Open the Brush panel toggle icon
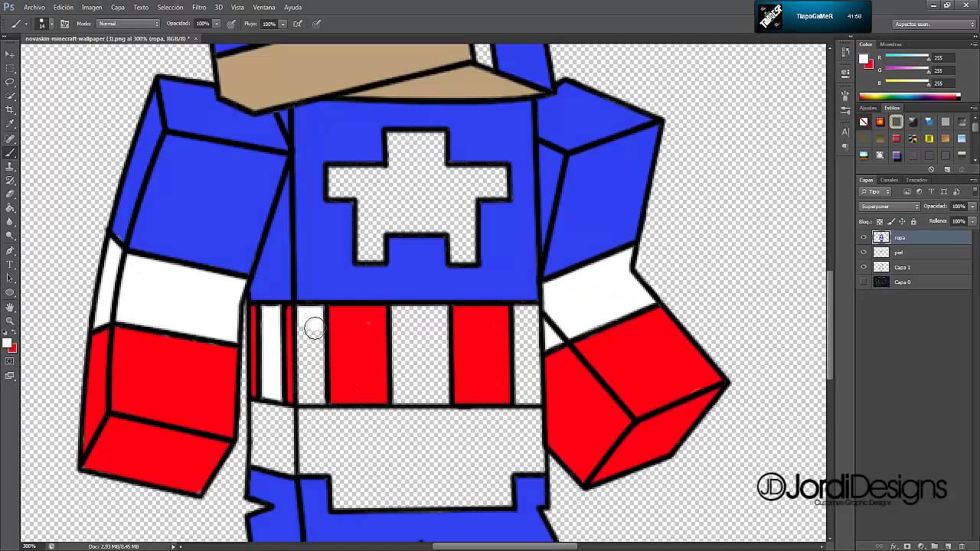980x551 pixels. coord(65,24)
